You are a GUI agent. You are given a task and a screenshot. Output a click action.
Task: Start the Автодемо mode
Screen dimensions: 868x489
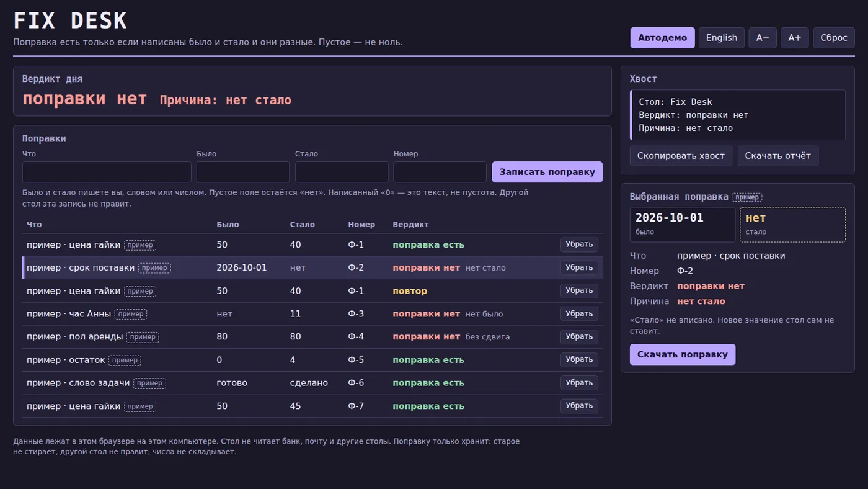click(662, 38)
